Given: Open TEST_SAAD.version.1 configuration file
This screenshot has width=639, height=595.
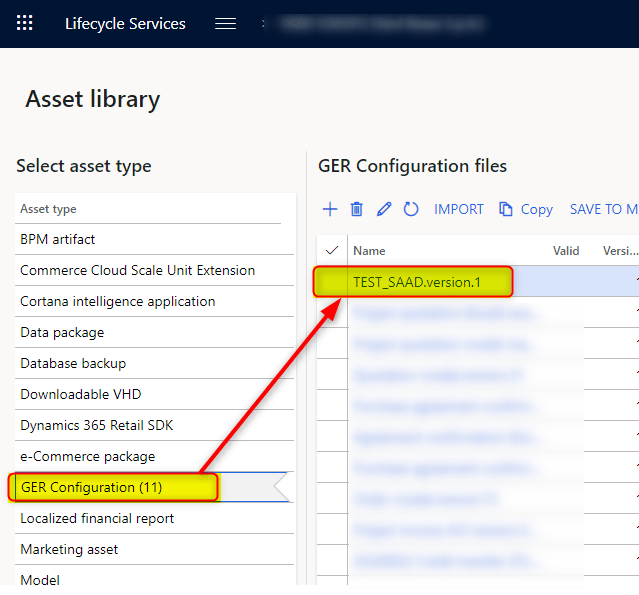Looking at the screenshot, I should [x=416, y=282].
